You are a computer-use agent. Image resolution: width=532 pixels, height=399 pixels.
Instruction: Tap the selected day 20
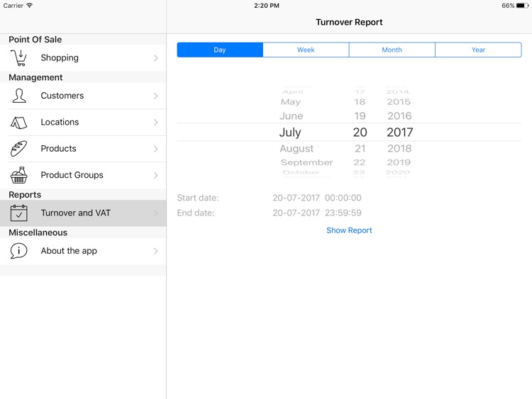pos(360,133)
